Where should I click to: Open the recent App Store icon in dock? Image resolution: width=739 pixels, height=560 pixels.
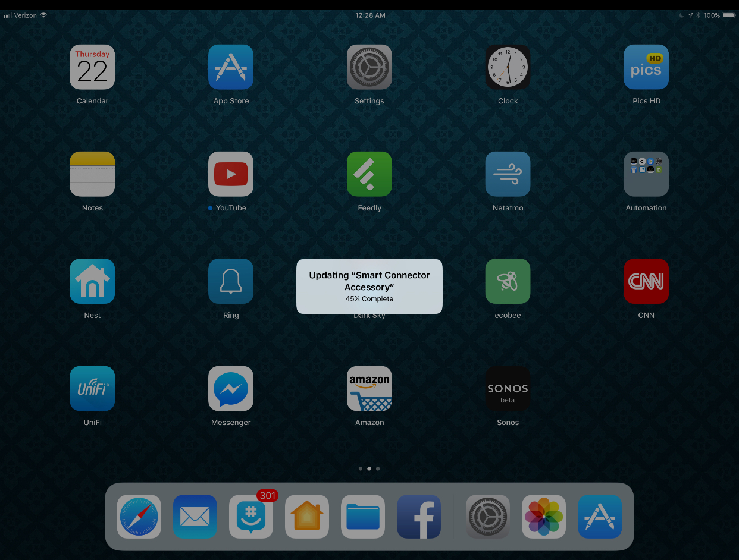pos(600,517)
